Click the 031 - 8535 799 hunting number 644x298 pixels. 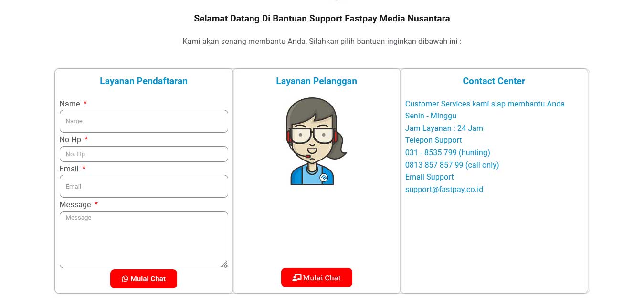[447, 152]
